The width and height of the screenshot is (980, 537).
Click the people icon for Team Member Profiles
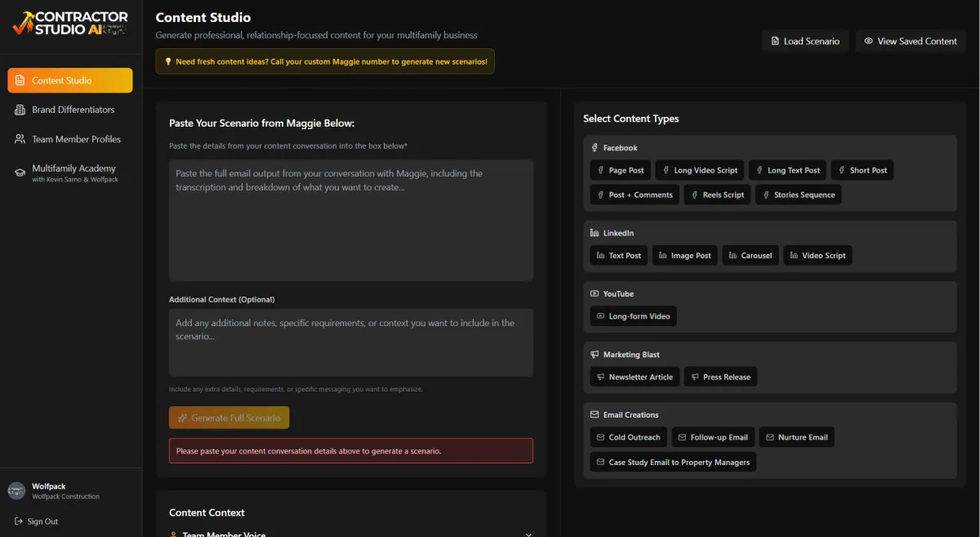20,139
